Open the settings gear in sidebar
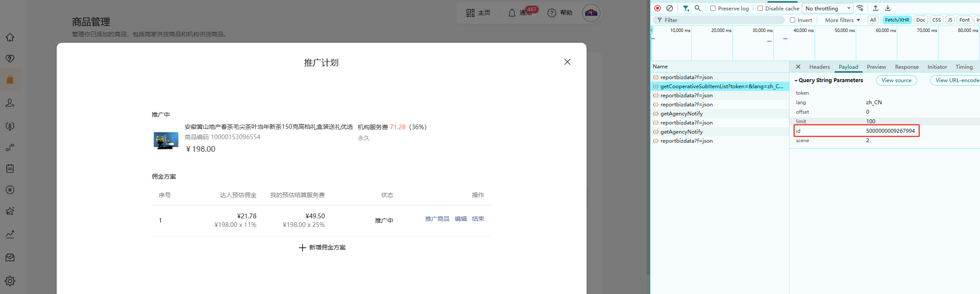980x294 pixels. pyautogui.click(x=10, y=281)
